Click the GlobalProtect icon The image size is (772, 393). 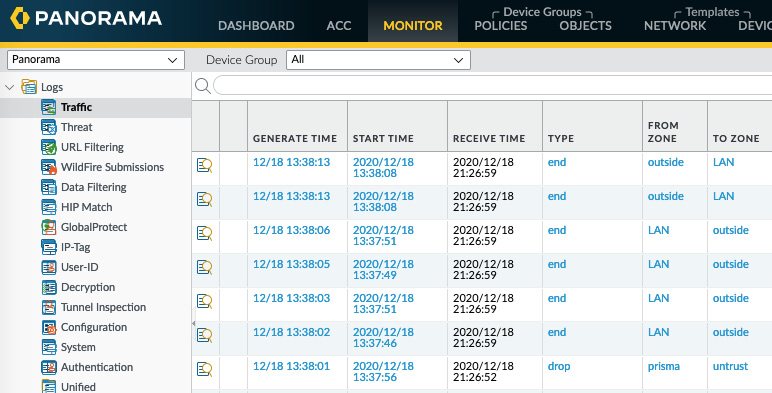click(49, 227)
